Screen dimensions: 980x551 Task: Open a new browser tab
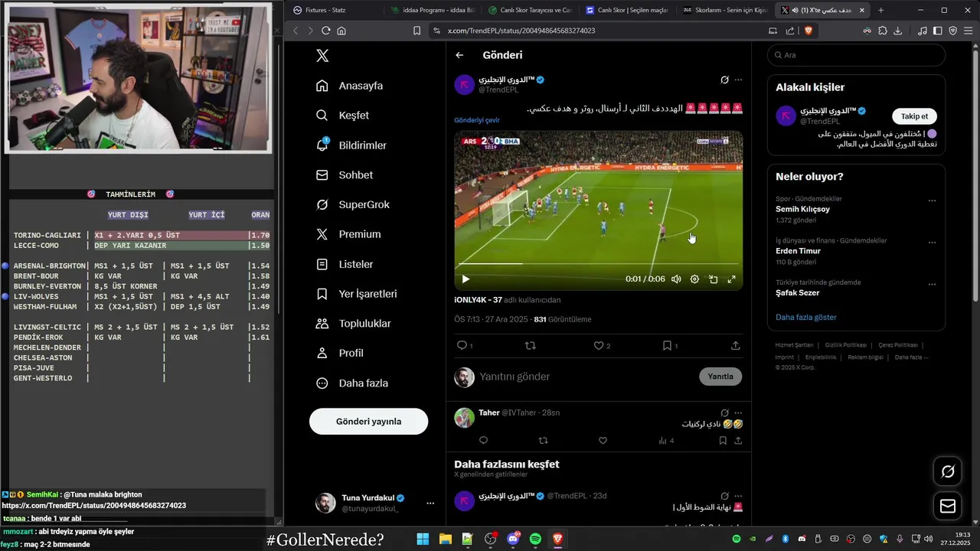tap(880, 10)
